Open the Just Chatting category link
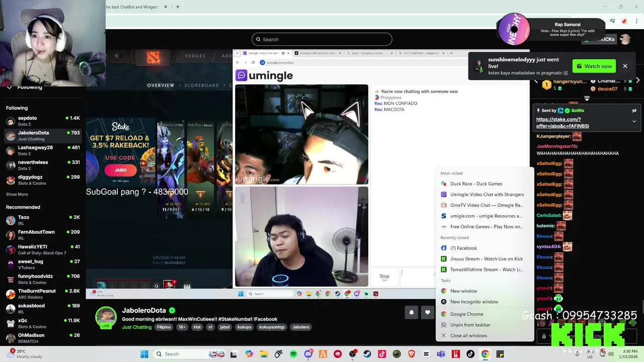Screen dimensions: 644x362 (x=136, y=327)
